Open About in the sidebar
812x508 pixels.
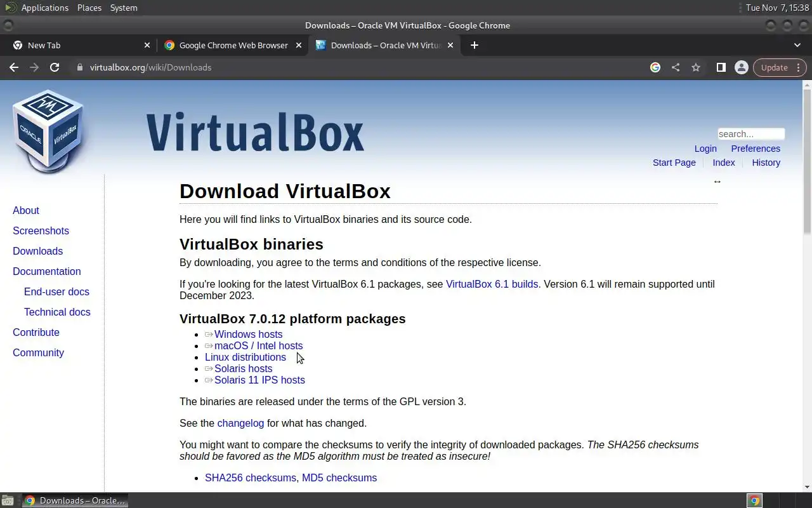coord(26,210)
